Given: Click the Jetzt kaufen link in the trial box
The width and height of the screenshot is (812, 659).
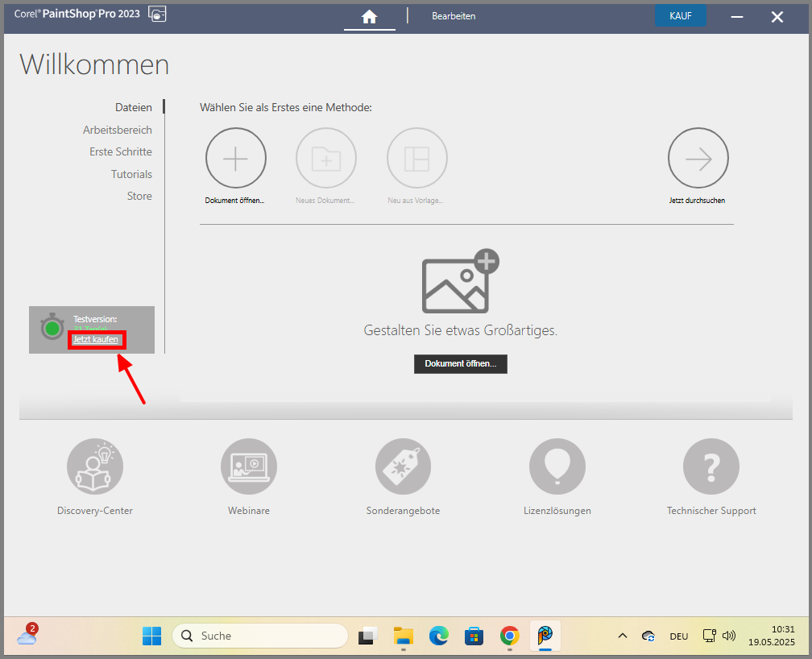Looking at the screenshot, I should (97, 339).
